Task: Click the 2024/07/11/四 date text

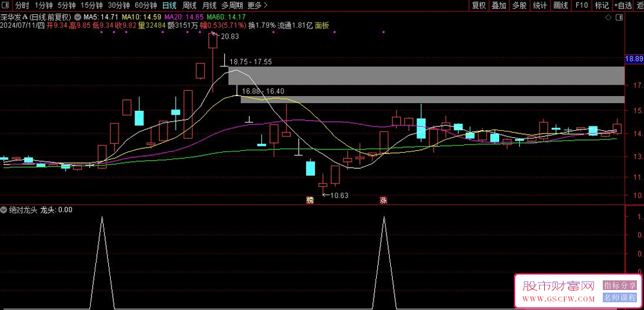Action: click(x=23, y=26)
